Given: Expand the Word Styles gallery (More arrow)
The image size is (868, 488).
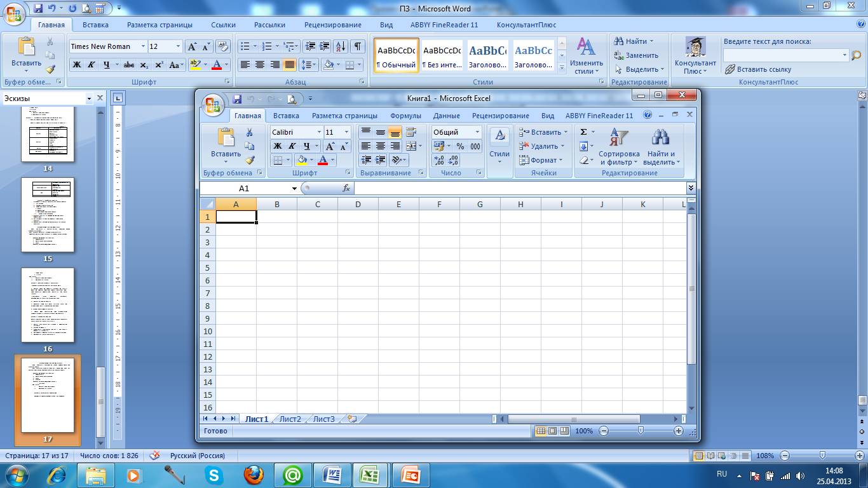Looking at the screenshot, I should [x=562, y=68].
